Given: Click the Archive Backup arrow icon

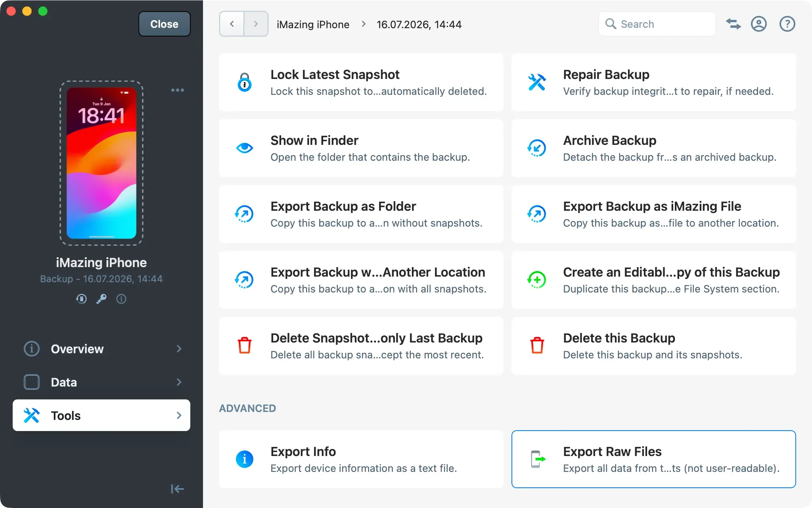Looking at the screenshot, I should pos(537,148).
